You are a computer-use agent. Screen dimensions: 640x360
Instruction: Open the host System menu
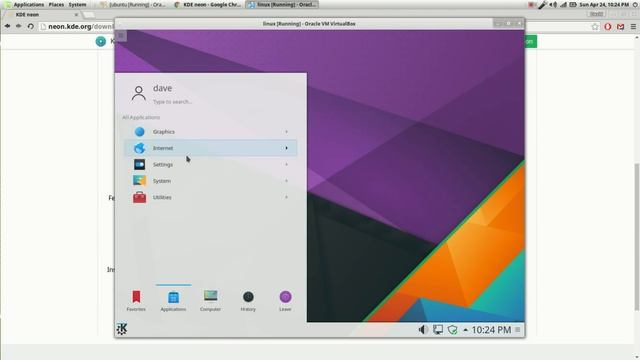pyautogui.click(x=77, y=4)
